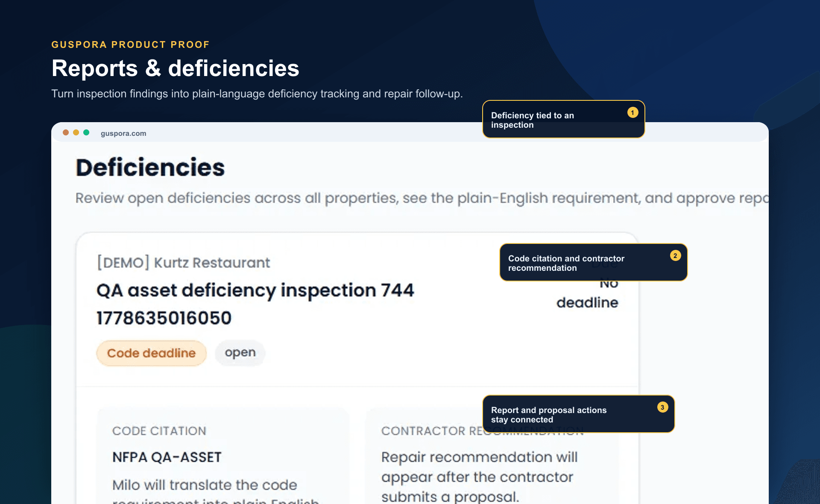Click 'Repair recommendation will appear' text
Viewport: 820px width, 504px height.
click(479, 477)
